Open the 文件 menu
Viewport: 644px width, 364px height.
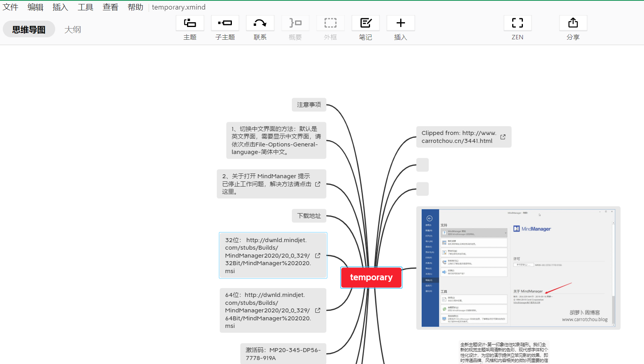pyautogui.click(x=10, y=7)
